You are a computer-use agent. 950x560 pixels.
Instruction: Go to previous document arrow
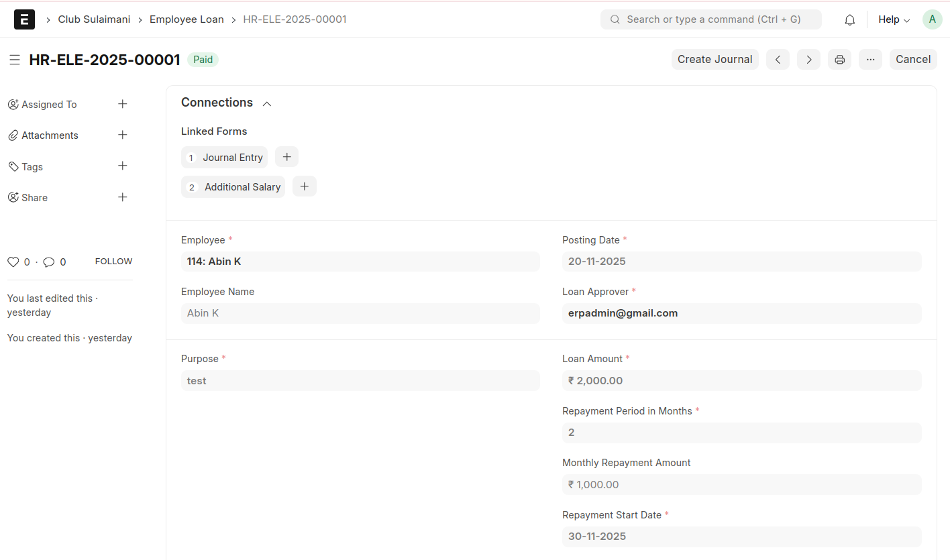point(778,60)
